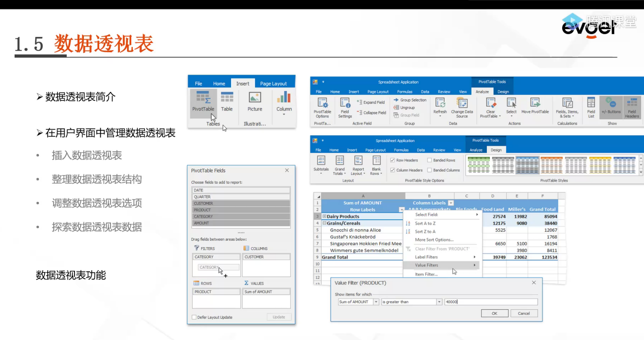Click Move PivotTable icon
This screenshot has width=644, height=340.
coord(535,106)
